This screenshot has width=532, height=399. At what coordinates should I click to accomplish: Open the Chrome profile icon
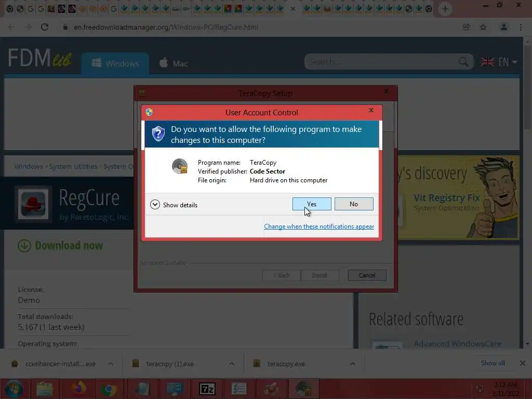click(x=504, y=27)
